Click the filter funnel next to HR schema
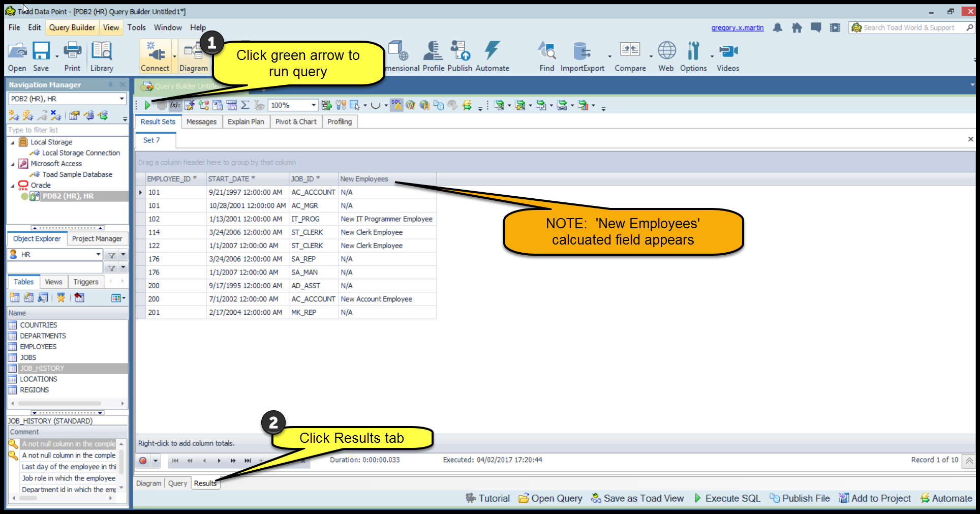This screenshot has width=980, height=514. point(111,255)
